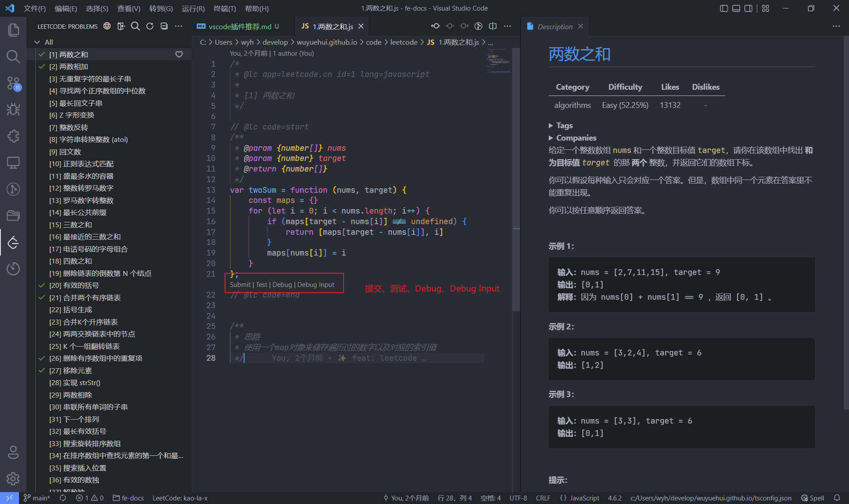This screenshot has width=849, height=504.
Task: Click LeetCode: kao-la-x status item
Action: pos(180,498)
